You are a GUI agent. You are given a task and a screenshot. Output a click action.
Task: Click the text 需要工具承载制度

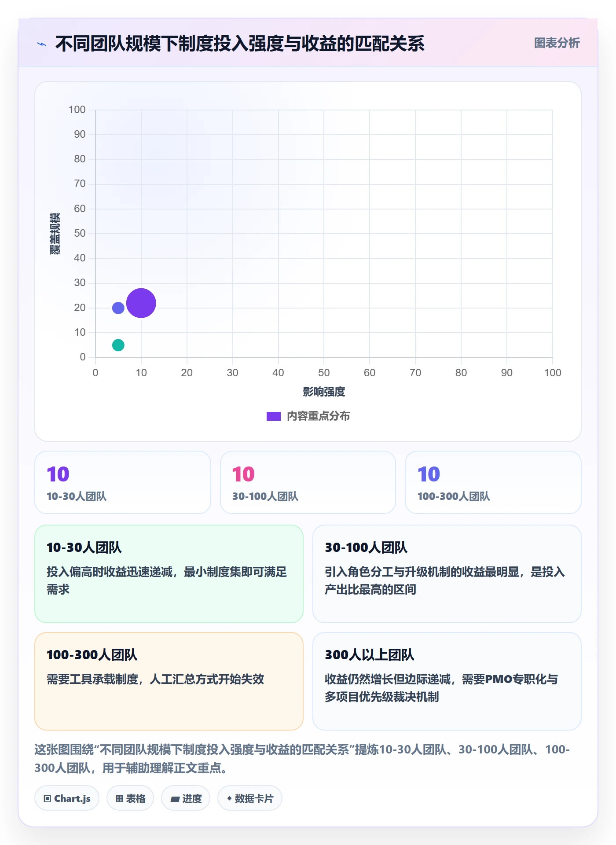92,680
